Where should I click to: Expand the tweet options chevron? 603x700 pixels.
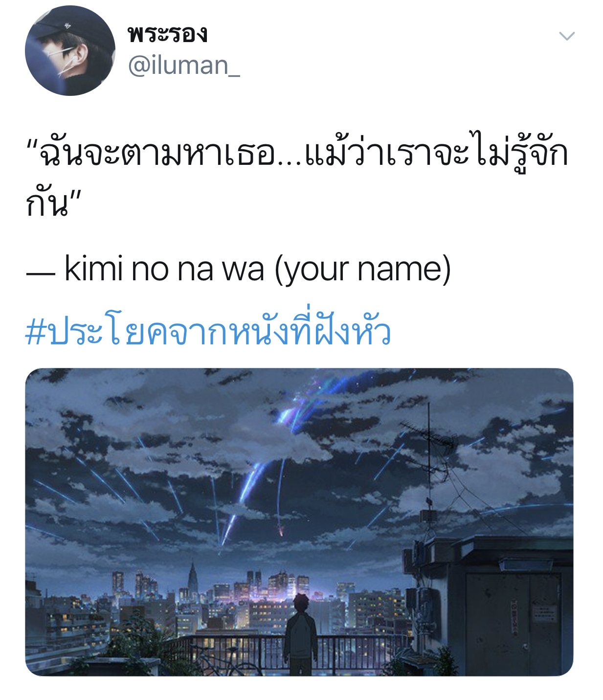[567, 36]
